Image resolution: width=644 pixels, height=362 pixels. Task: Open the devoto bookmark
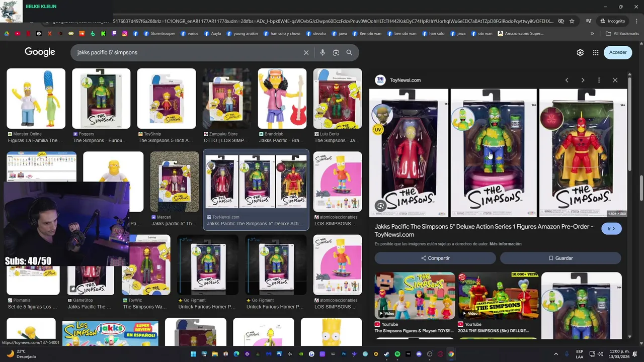[316, 34]
